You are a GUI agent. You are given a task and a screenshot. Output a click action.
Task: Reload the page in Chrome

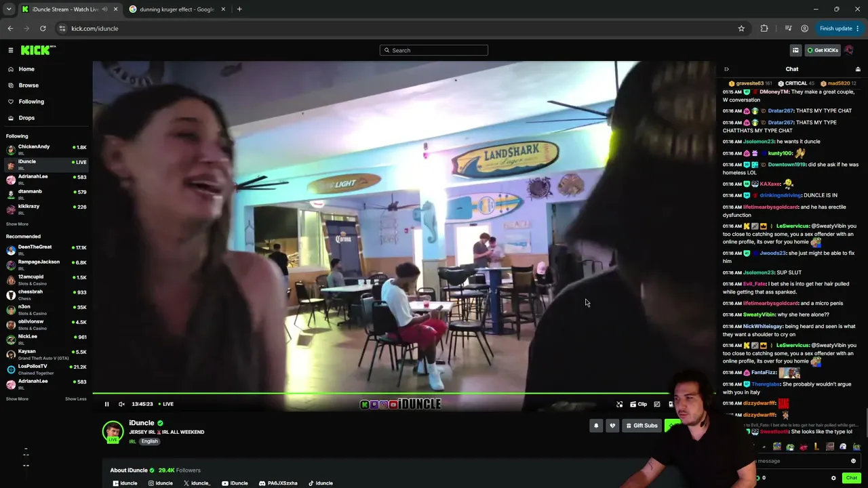(x=43, y=28)
